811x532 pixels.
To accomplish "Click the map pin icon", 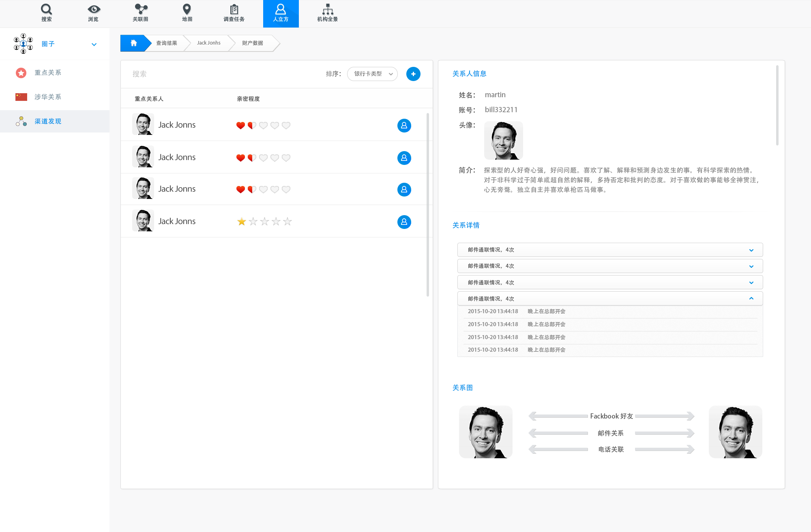I will coord(187,10).
